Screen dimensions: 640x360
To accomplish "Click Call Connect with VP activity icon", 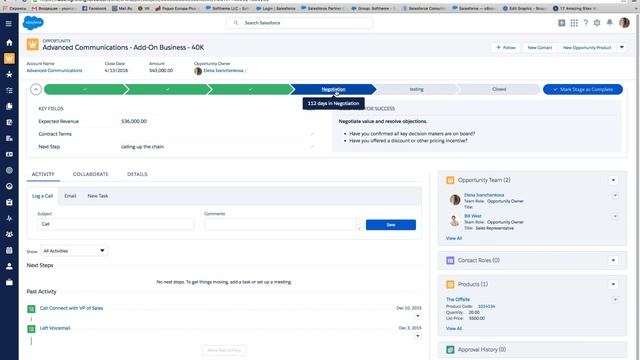I will pos(31,309).
